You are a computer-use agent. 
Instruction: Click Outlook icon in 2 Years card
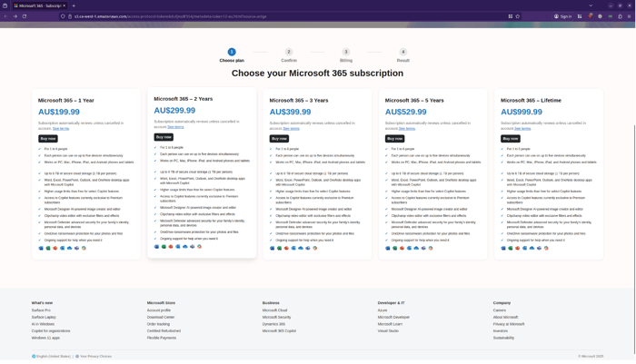click(x=178, y=247)
